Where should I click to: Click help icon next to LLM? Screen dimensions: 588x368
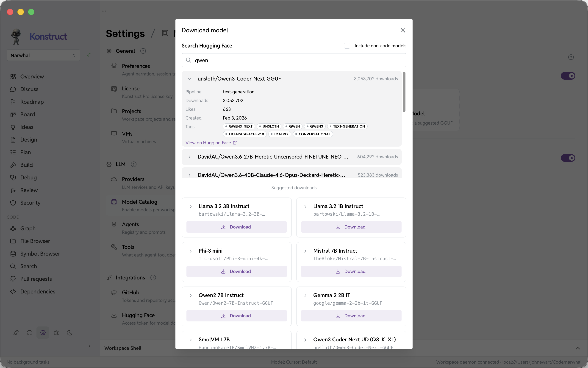click(x=133, y=164)
